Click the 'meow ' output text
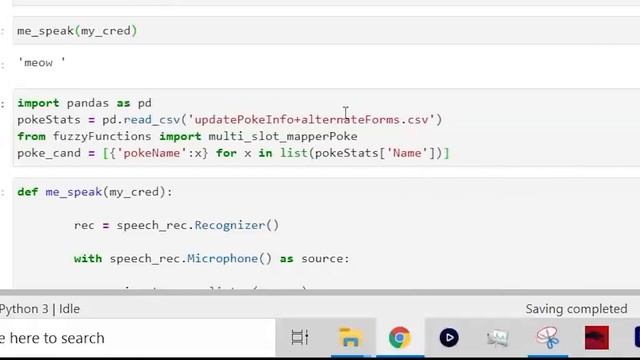 coord(41,62)
